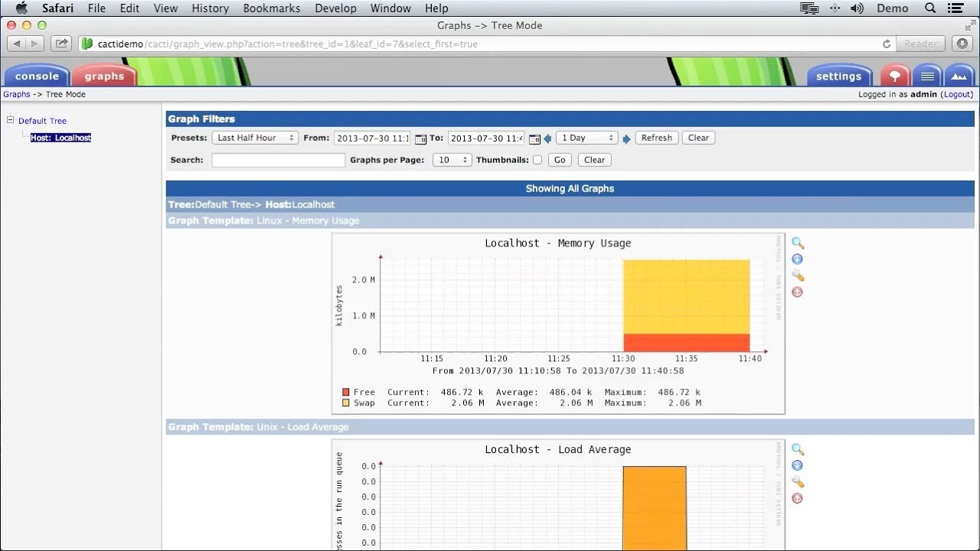
Task: Click into the Search input field
Action: tap(278, 160)
